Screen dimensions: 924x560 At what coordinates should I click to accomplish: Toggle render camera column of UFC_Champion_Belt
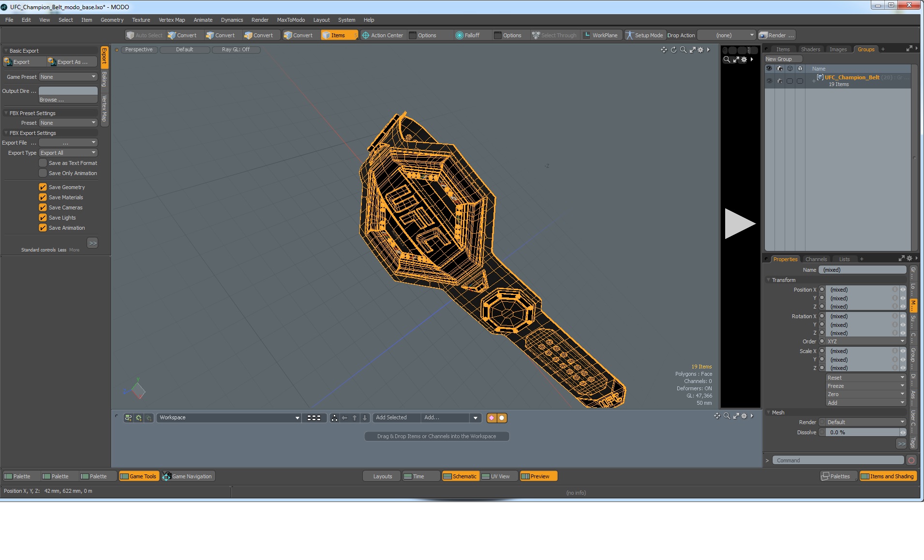coord(779,81)
